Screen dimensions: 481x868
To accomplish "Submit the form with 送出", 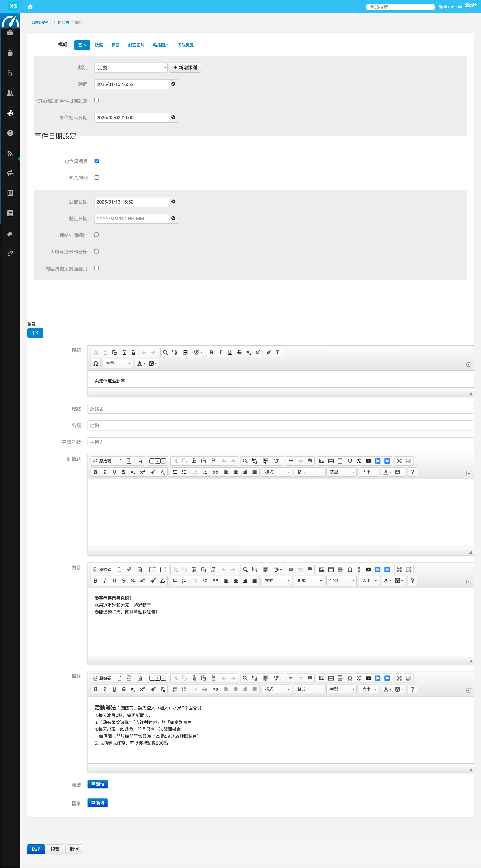I will 36,849.
